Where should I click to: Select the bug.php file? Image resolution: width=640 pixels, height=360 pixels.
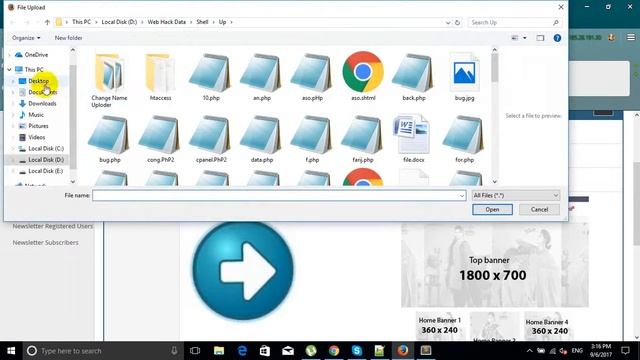(109, 139)
